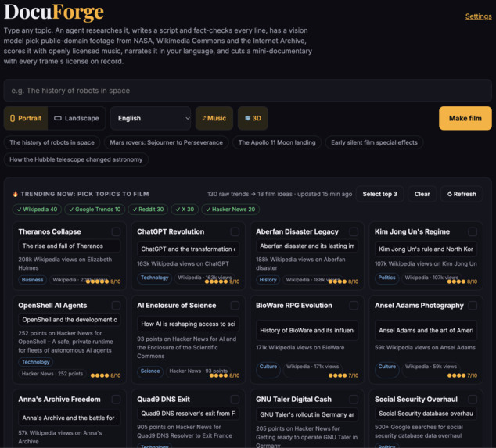This screenshot has width=496, height=448.
Task: Click the History tag on Aberfan card
Action: (x=268, y=280)
